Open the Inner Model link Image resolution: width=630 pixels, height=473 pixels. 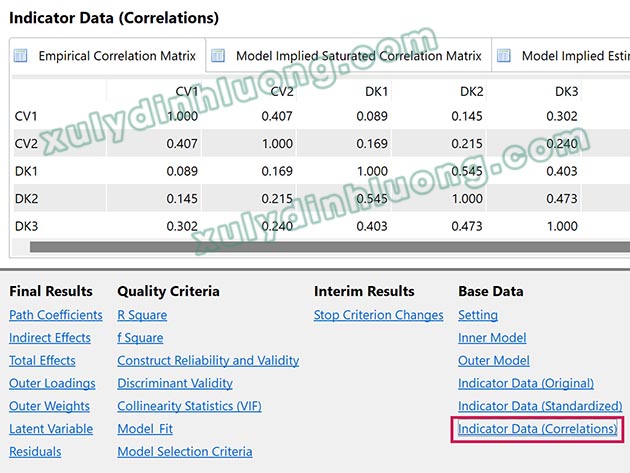(x=492, y=338)
